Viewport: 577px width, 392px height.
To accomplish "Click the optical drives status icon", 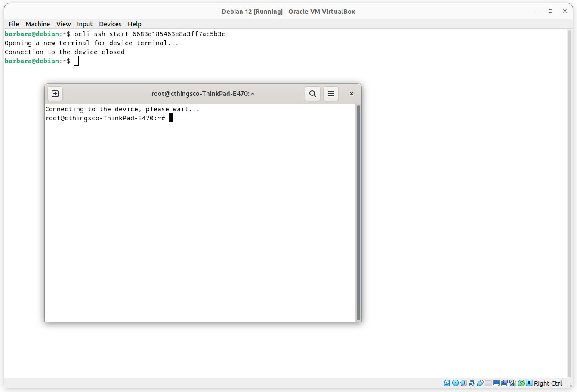I will coord(455,383).
